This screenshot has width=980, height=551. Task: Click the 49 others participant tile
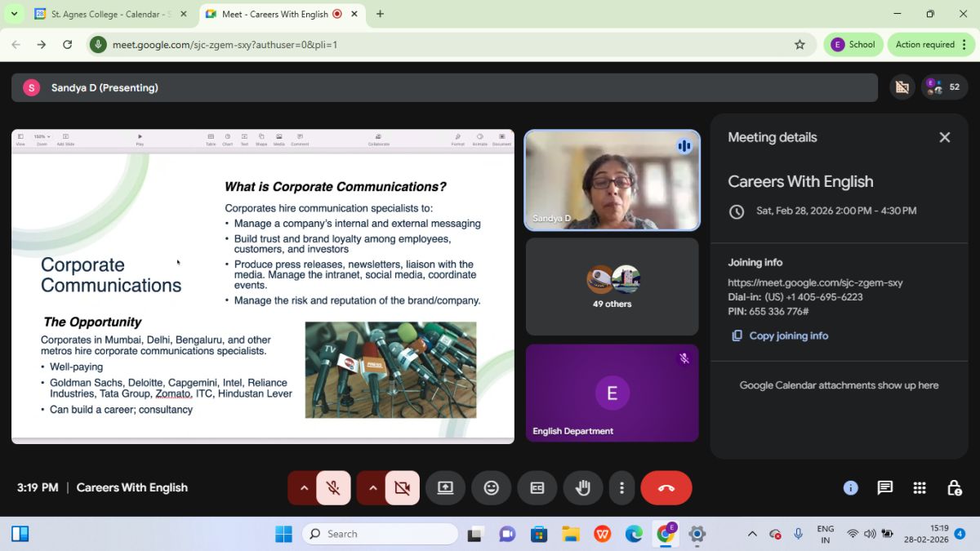(x=612, y=287)
